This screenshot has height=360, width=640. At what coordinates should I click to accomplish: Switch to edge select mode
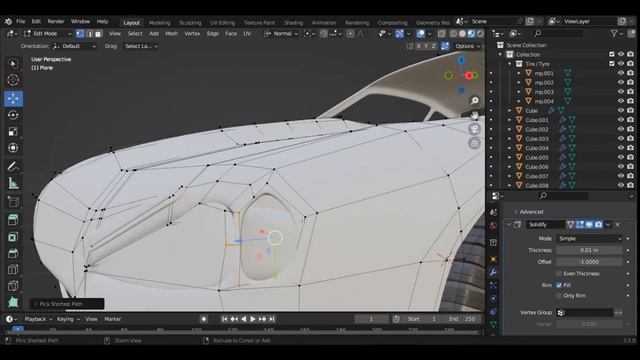[x=89, y=34]
